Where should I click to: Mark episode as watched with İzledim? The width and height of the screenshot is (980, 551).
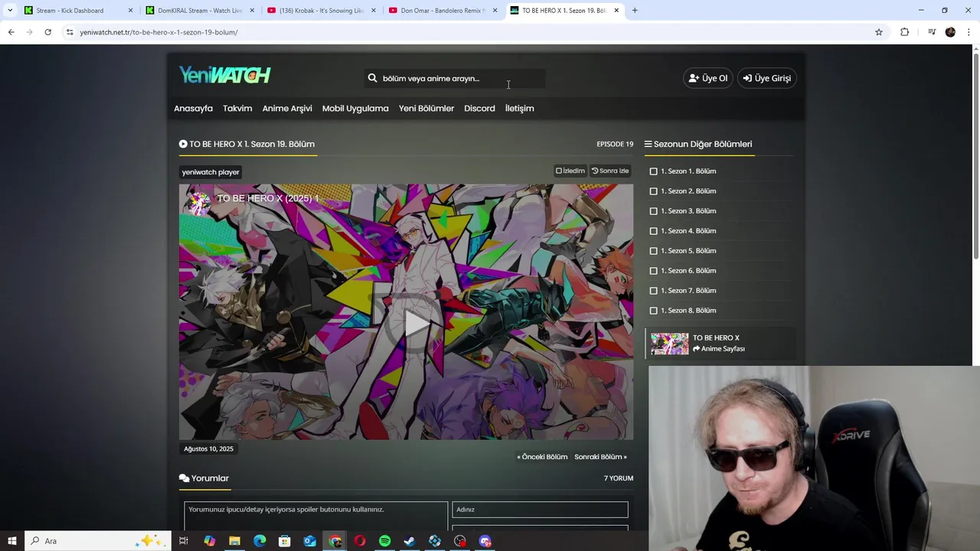point(570,171)
